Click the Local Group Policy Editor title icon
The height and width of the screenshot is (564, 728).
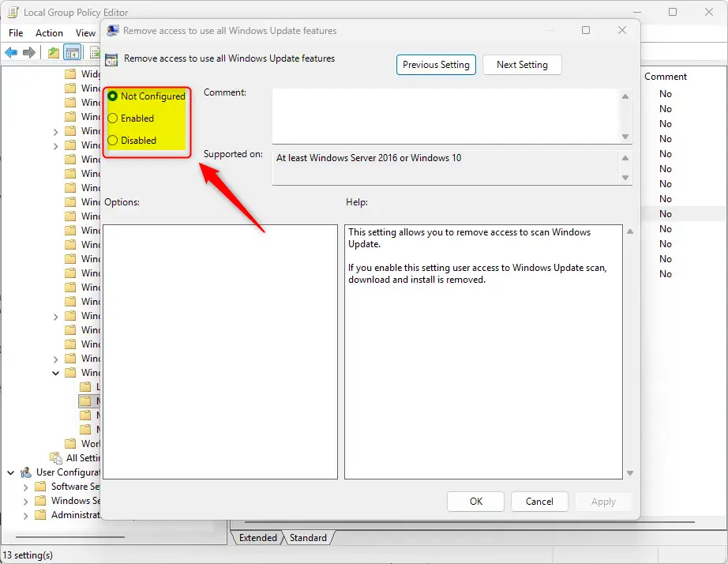click(13, 12)
